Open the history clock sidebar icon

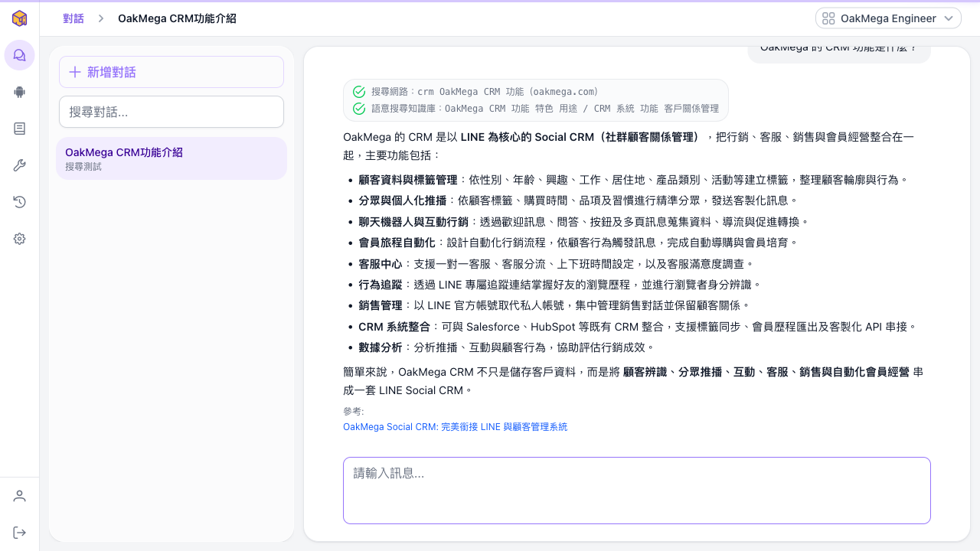point(20,202)
